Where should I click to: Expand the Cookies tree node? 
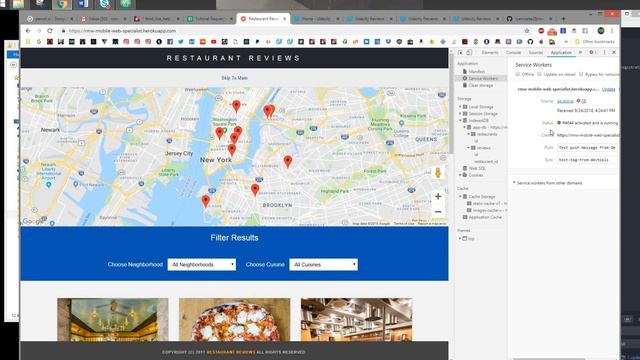coord(460,175)
